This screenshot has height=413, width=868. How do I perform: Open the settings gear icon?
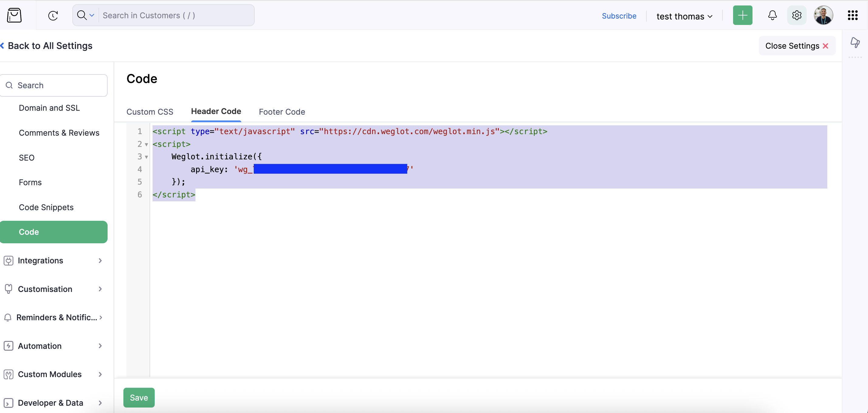(796, 15)
